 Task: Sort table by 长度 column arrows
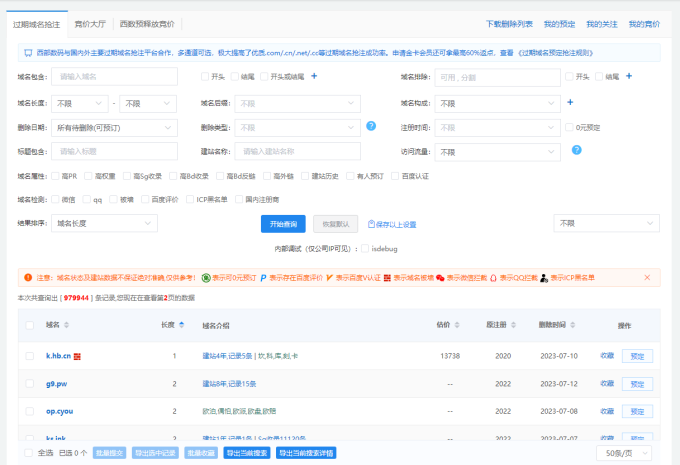(x=181, y=325)
